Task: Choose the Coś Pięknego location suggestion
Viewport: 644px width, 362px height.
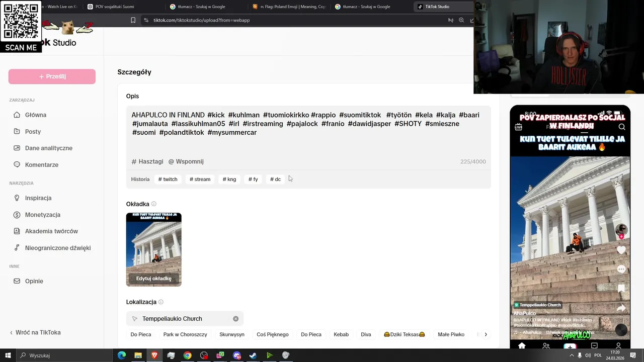Action: (x=273, y=334)
